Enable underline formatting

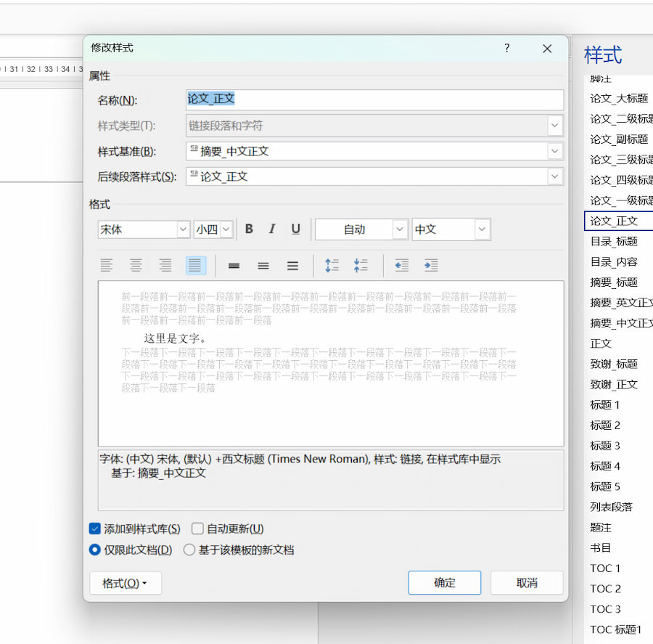tap(295, 229)
